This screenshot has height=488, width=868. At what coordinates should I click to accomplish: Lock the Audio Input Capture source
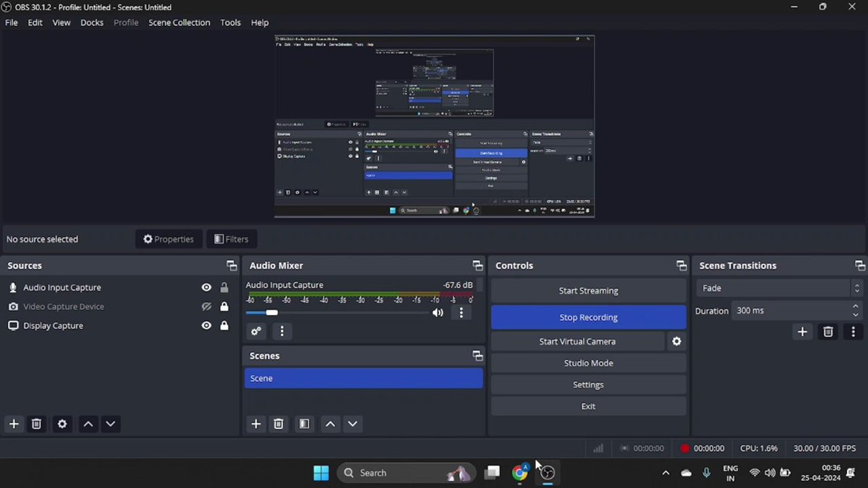click(x=224, y=287)
